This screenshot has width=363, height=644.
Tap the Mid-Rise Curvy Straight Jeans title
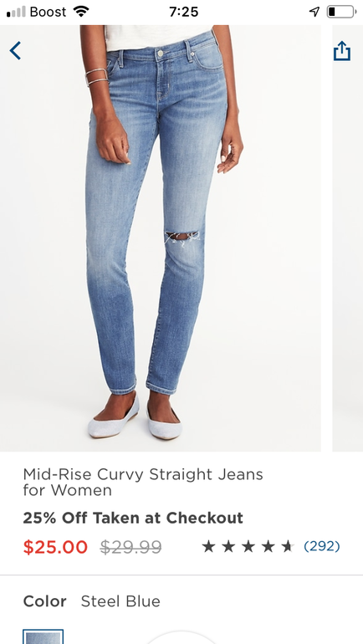[x=143, y=483]
